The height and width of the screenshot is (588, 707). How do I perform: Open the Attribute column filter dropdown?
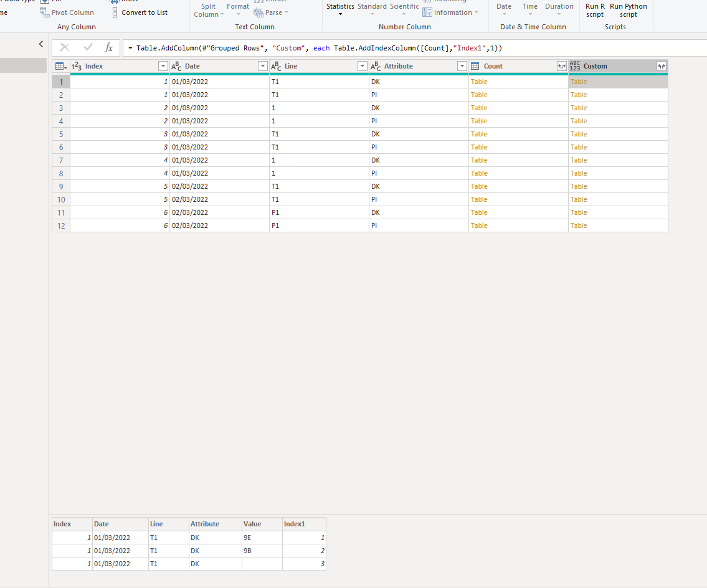[x=462, y=66]
